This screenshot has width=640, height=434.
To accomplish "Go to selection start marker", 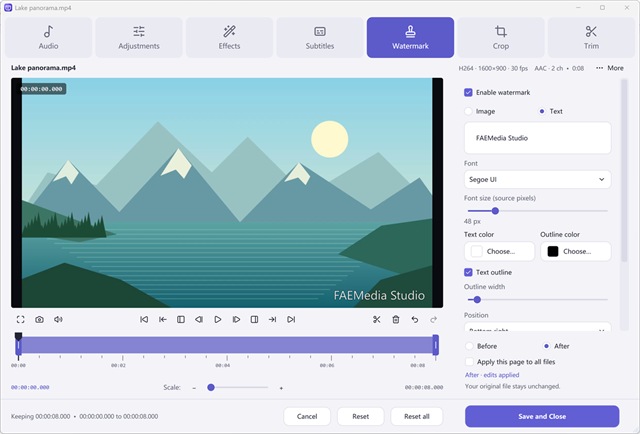I will tap(162, 319).
